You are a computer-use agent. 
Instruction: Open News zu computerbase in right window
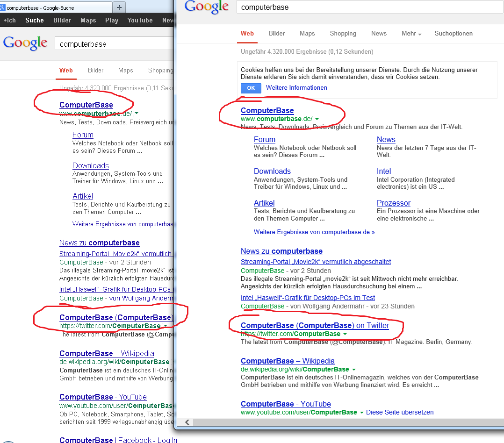(281, 251)
